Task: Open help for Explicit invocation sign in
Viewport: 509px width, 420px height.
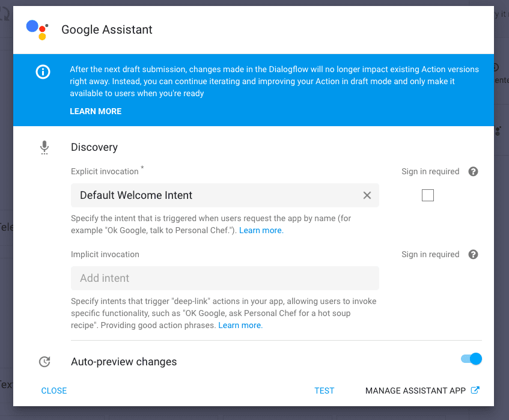Action: (x=473, y=171)
